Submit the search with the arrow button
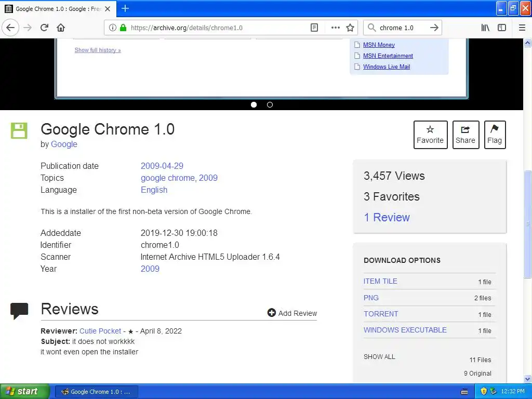 tap(434, 28)
